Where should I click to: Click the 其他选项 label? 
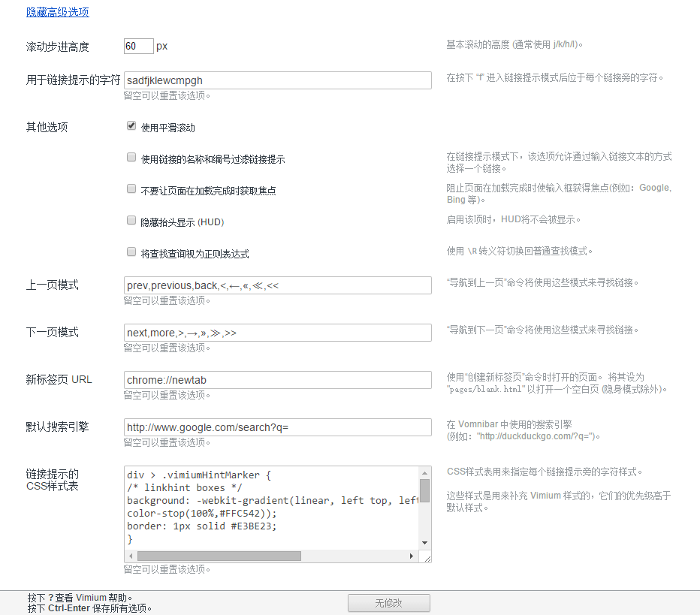tap(47, 127)
